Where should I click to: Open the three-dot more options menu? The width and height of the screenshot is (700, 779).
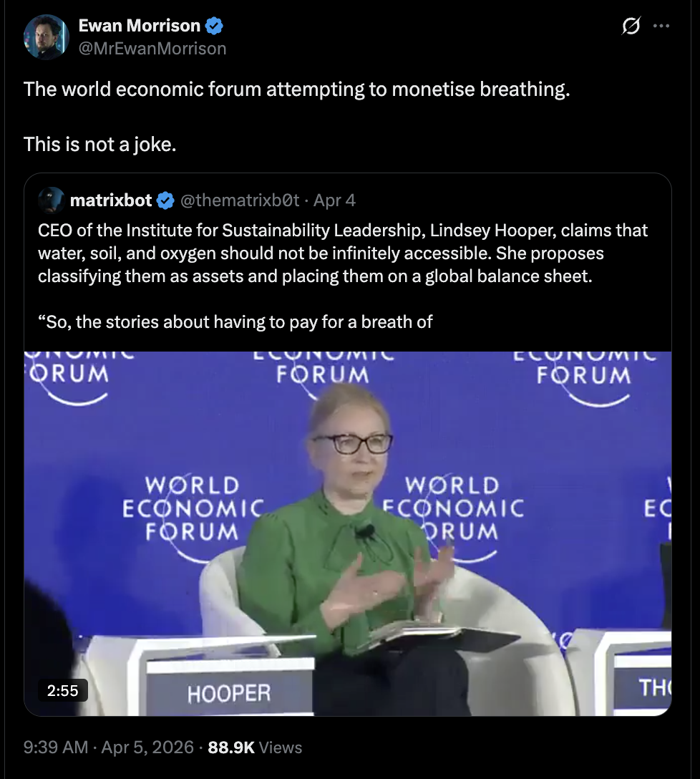[662, 26]
